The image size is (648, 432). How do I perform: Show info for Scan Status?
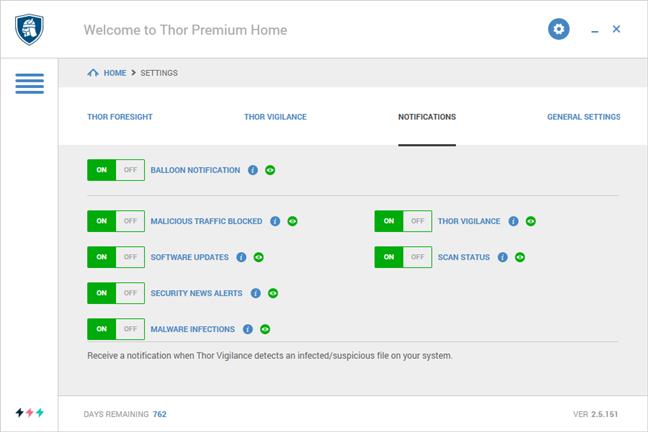click(x=503, y=257)
